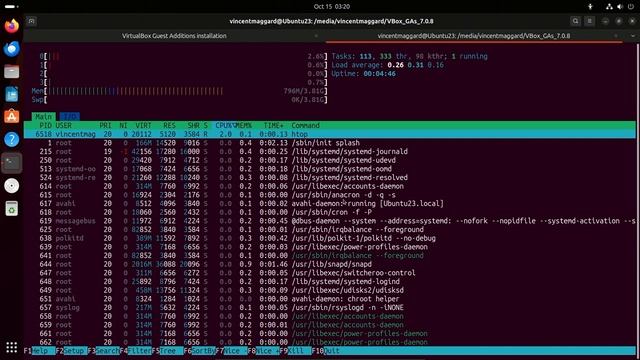Open the accessibility menu in top bar
This screenshot has height=360, width=640.
[590, 7]
